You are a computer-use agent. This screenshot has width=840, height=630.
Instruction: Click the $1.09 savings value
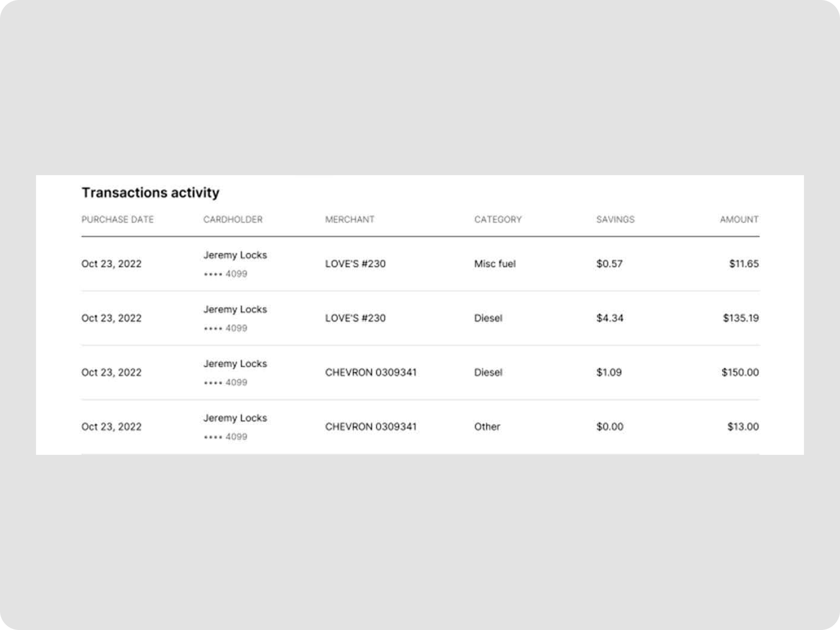(609, 372)
